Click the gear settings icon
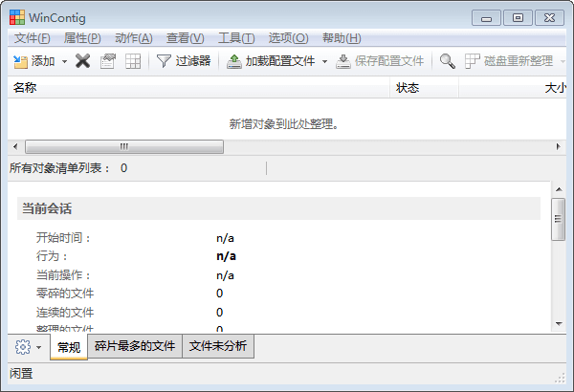Image resolution: width=574 pixels, height=392 pixels. (23, 347)
